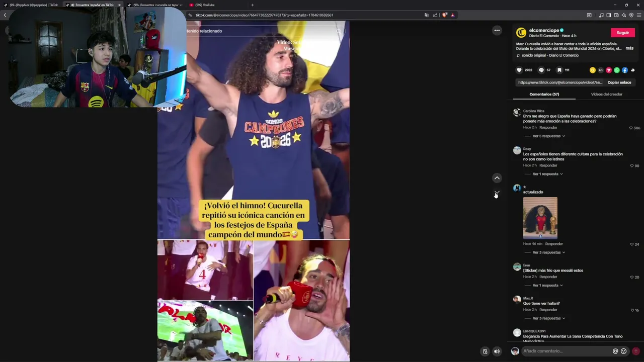The image size is (644, 362).
Task: Send to friends via red arrow icon
Action: [609, 70]
